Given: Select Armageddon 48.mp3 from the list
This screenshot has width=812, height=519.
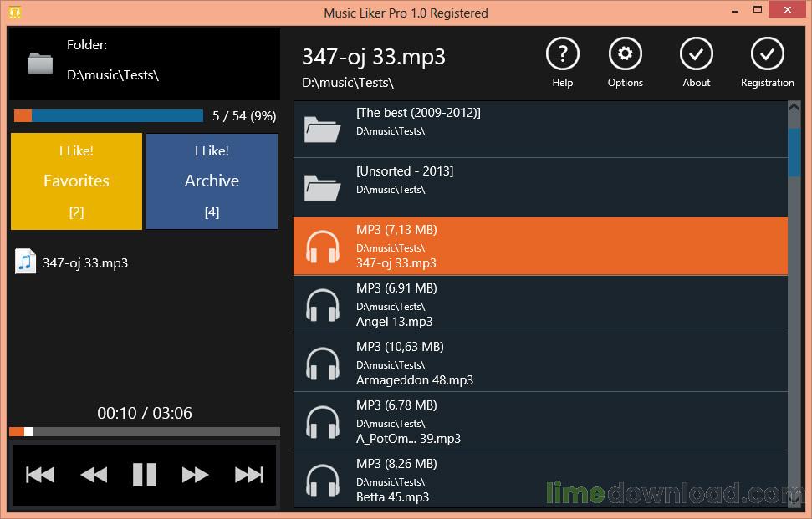Looking at the screenshot, I should tap(539, 363).
